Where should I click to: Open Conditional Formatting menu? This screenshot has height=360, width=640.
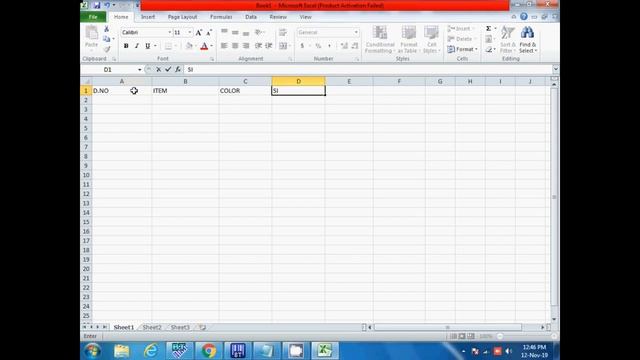(x=380, y=39)
